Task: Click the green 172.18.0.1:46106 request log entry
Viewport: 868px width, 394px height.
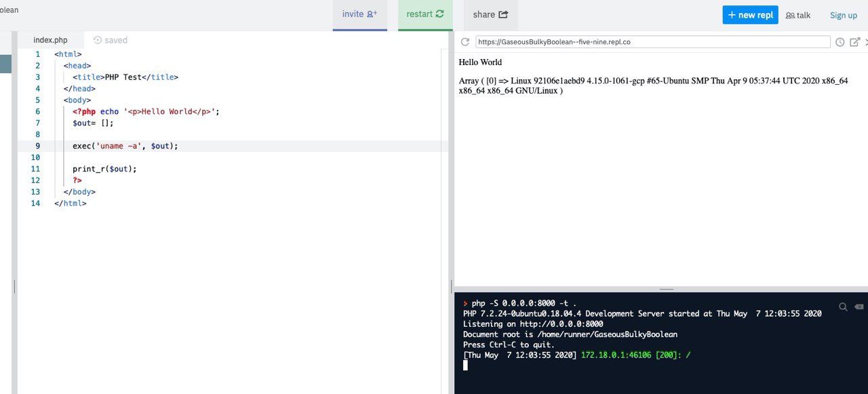Action: pos(635,355)
